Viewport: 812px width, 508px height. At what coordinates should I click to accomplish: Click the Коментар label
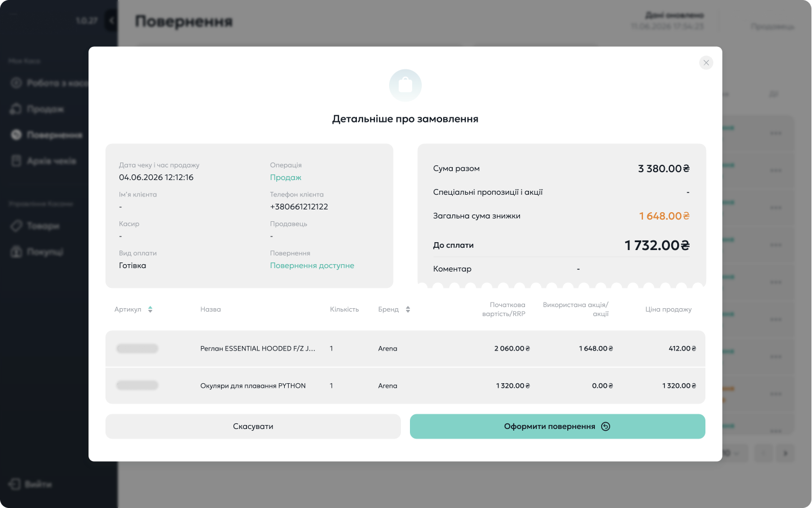point(452,269)
